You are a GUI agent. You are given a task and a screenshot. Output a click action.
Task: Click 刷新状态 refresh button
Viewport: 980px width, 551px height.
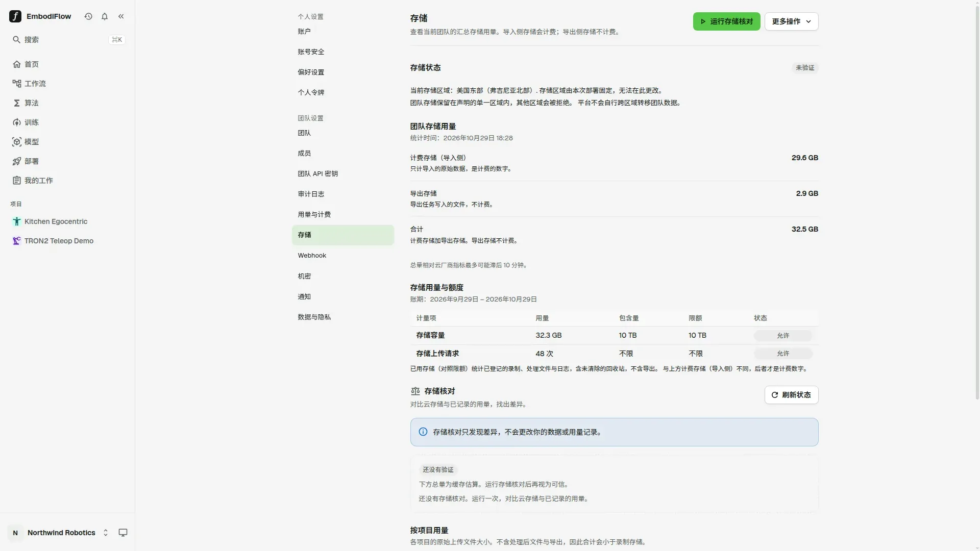[x=791, y=395]
